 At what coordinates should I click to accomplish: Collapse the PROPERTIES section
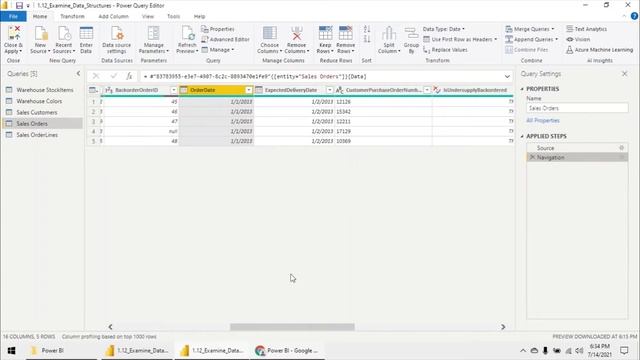[522, 89]
